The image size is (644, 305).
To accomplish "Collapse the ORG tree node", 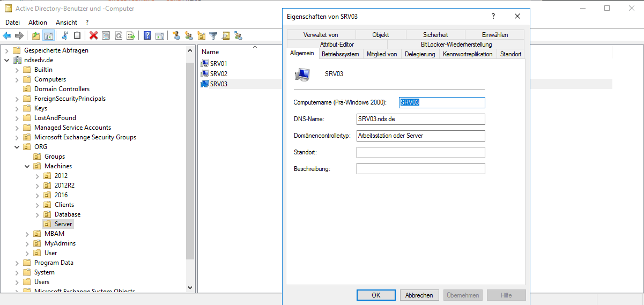I will [17, 147].
